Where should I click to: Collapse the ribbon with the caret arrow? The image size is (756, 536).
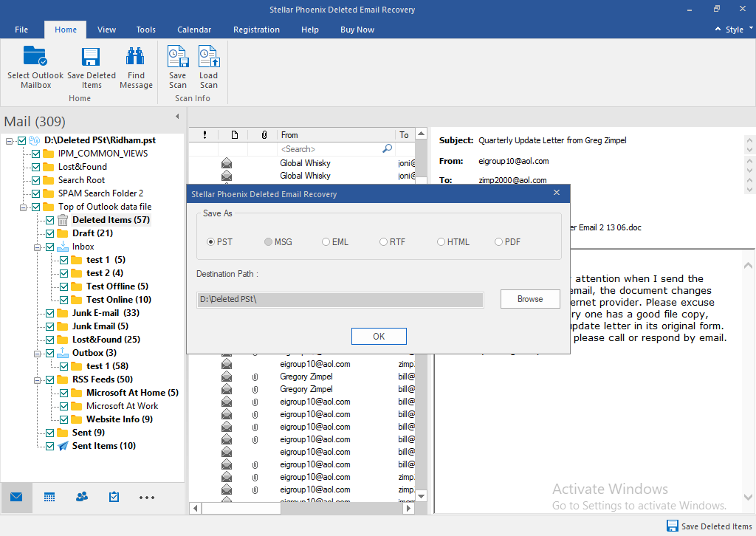click(x=718, y=30)
